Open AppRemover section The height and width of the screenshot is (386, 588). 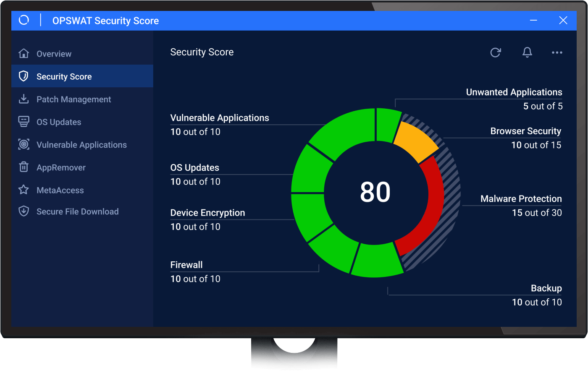click(x=82, y=167)
